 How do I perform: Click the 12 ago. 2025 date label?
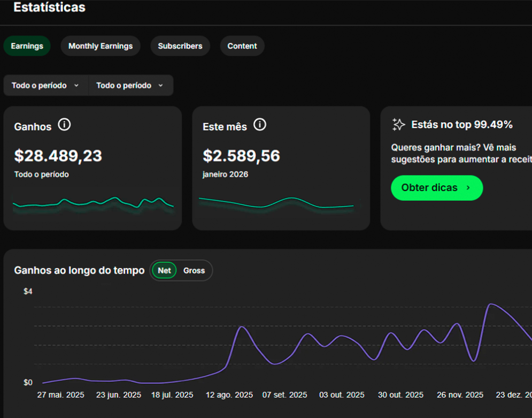coord(229,395)
